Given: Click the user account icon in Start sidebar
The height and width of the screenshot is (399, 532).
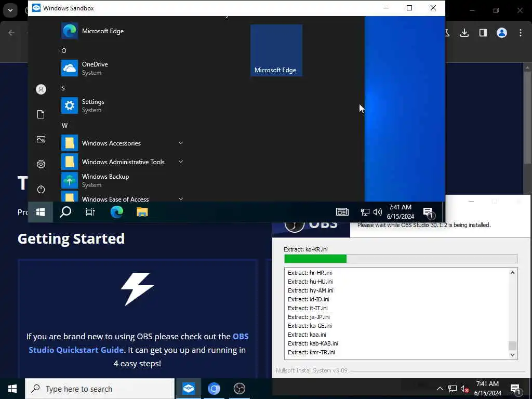Looking at the screenshot, I should point(41,89).
